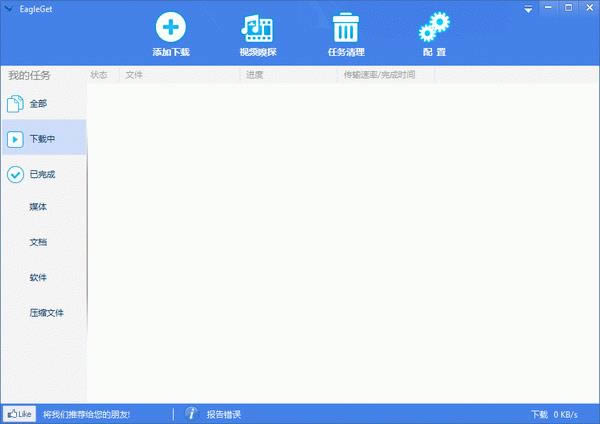Click the All (全部) documents icon in sidebar
600x424 pixels.
tap(15, 104)
